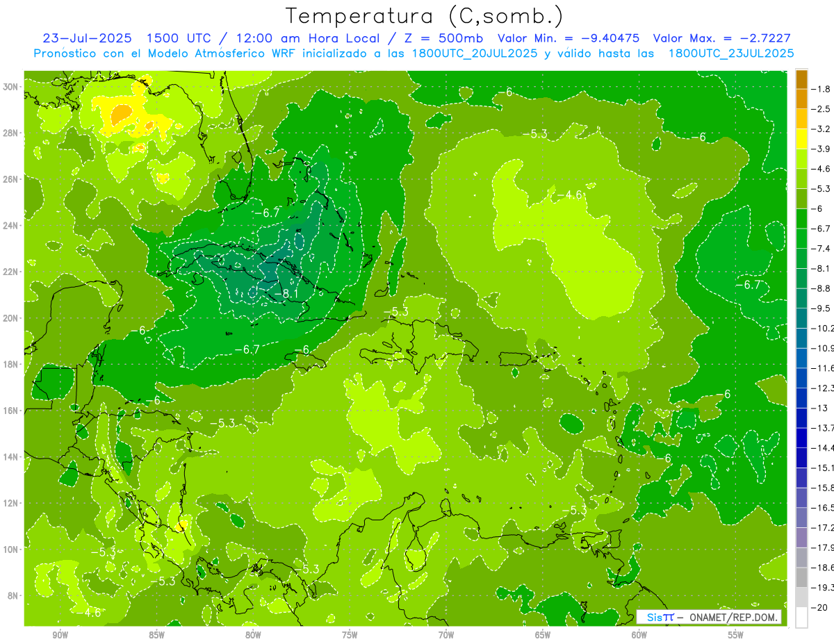
Task: Click the '30N' latitude axis label
Action: click(x=11, y=87)
